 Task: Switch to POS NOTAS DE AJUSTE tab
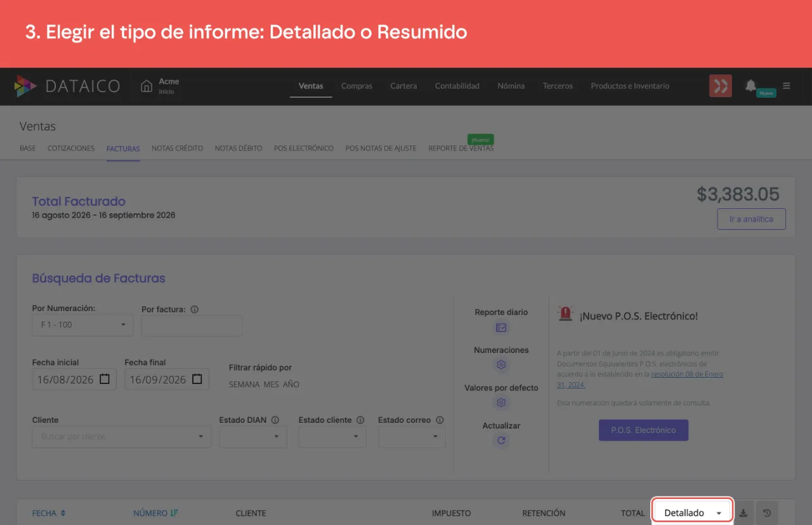pyautogui.click(x=381, y=148)
